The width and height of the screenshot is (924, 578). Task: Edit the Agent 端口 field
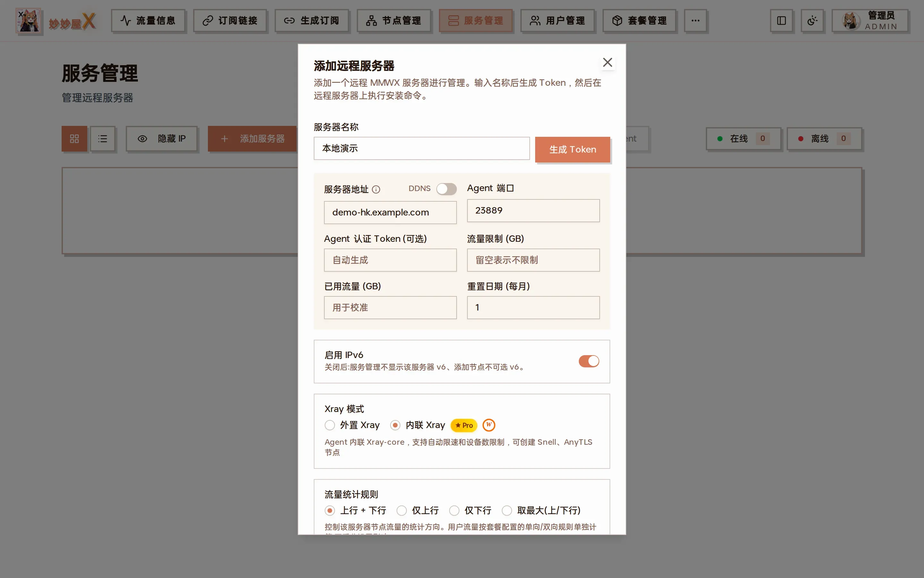click(533, 211)
